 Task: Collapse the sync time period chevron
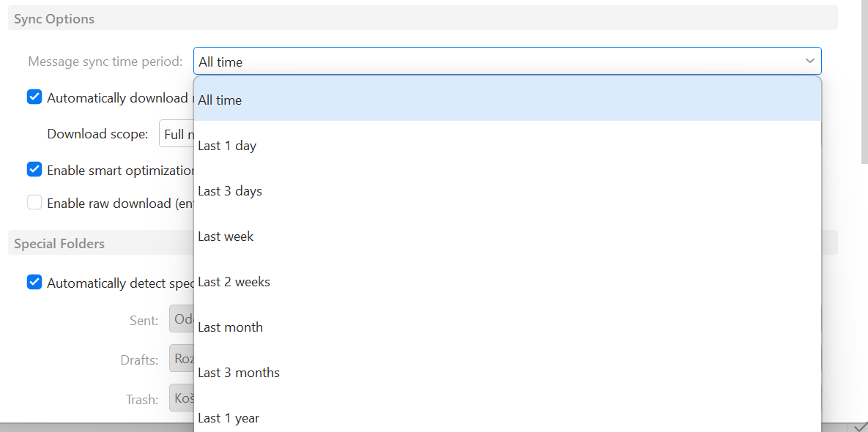809,61
